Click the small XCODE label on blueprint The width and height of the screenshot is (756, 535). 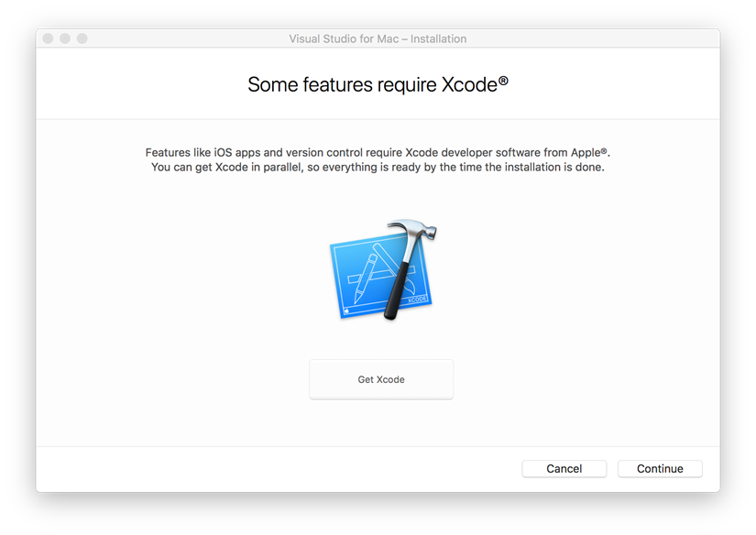(x=417, y=299)
